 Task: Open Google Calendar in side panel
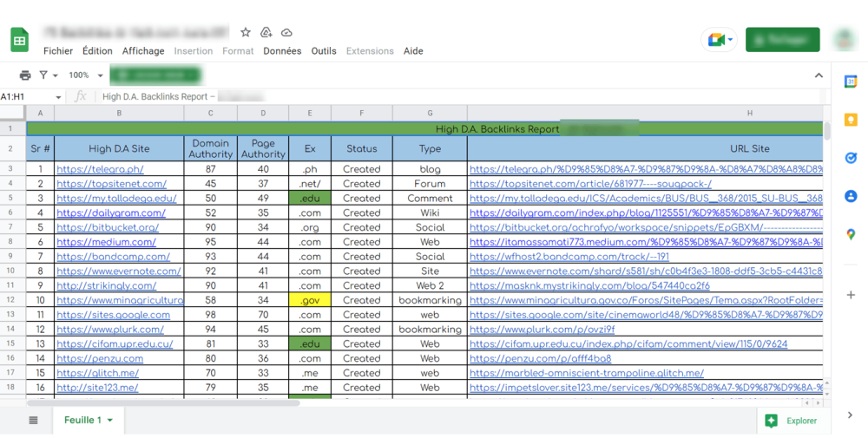[x=851, y=82]
